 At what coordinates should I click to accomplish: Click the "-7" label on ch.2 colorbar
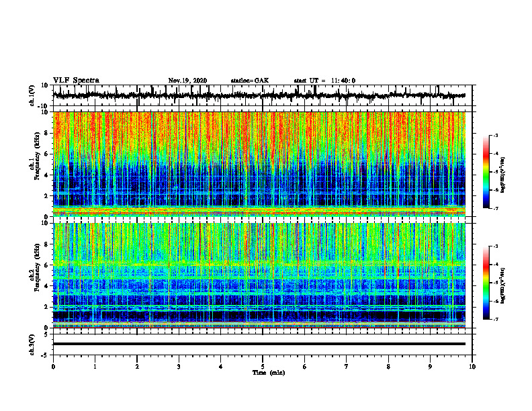click(495, 319)
